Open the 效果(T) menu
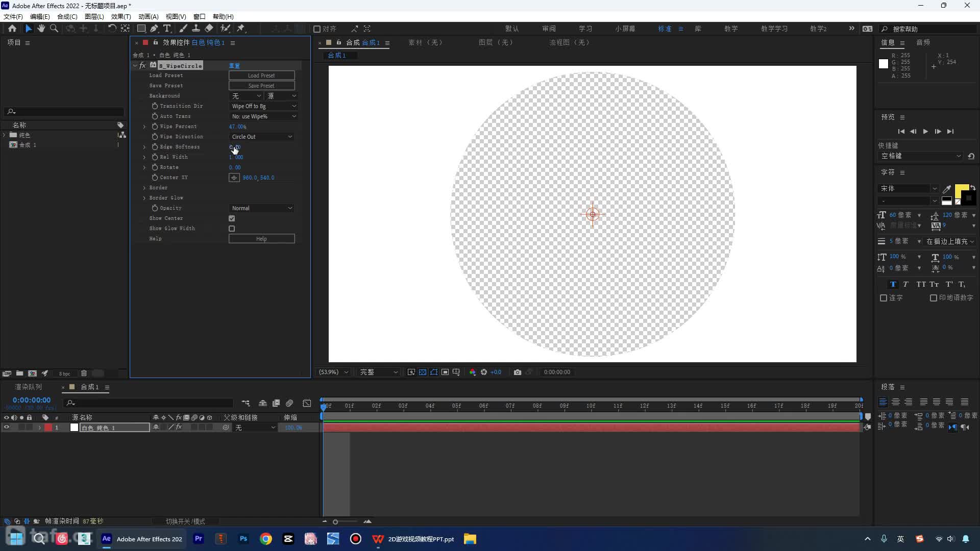 click(121, 17)
